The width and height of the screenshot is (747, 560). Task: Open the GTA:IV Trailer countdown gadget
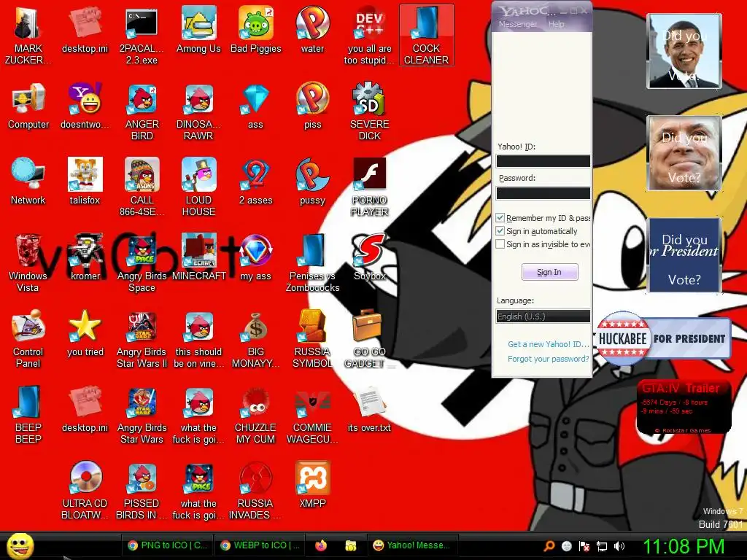pos(684,407)
